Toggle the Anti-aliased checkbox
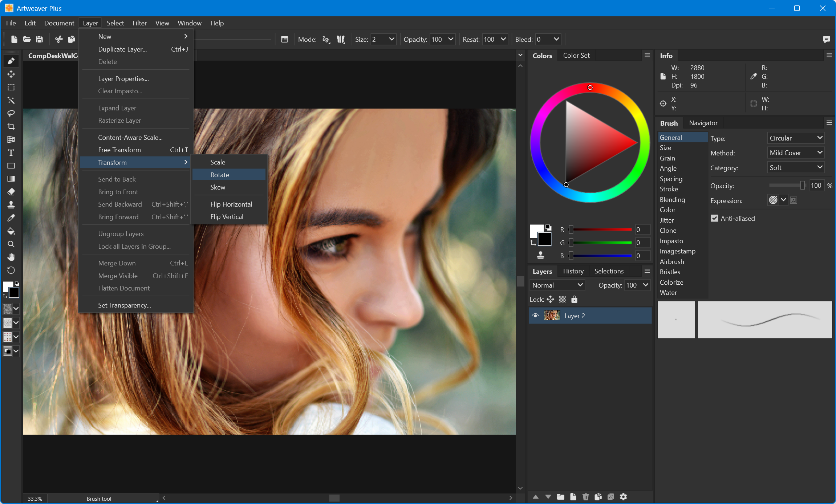The width and height of the screenshot is (836, 504). pos(714,218)
